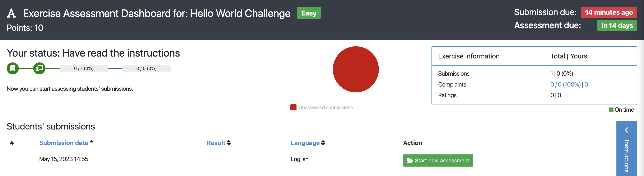Click the text exercise "A" icon in header
The width and height of the screenshot is (644, 176).
point(11,13)
